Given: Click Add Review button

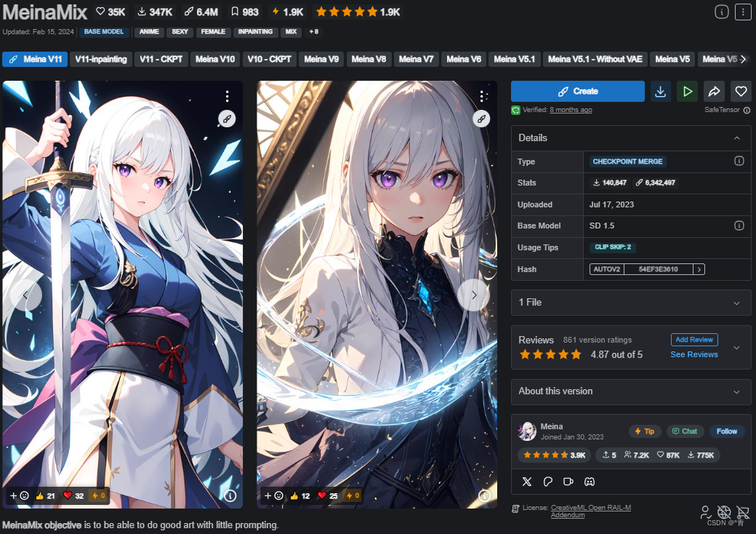Looking at the screenshot, I should point(694,340).
